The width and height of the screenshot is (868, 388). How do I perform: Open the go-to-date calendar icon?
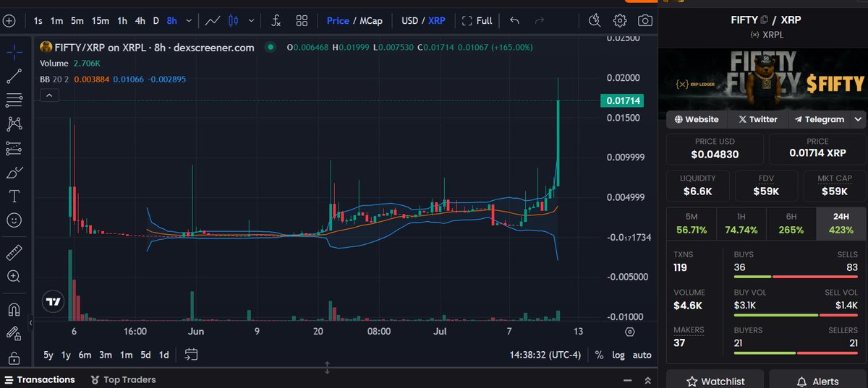point(191,355)
